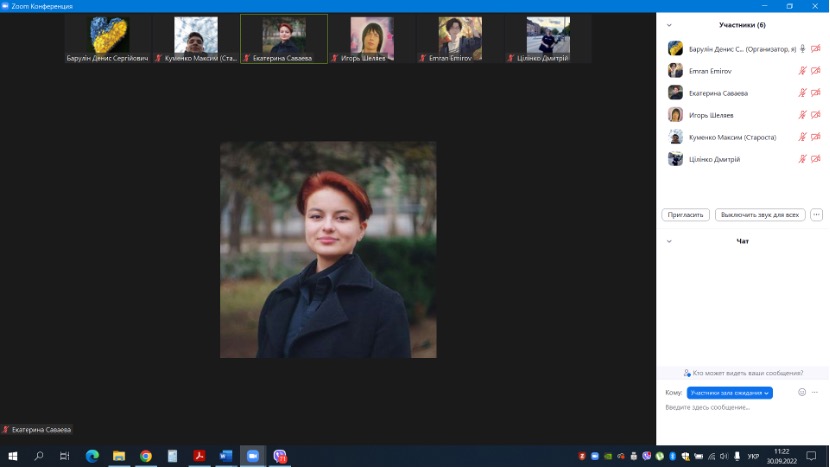
Task: Click the Участники (6) panel title
Action: (742, 25)
